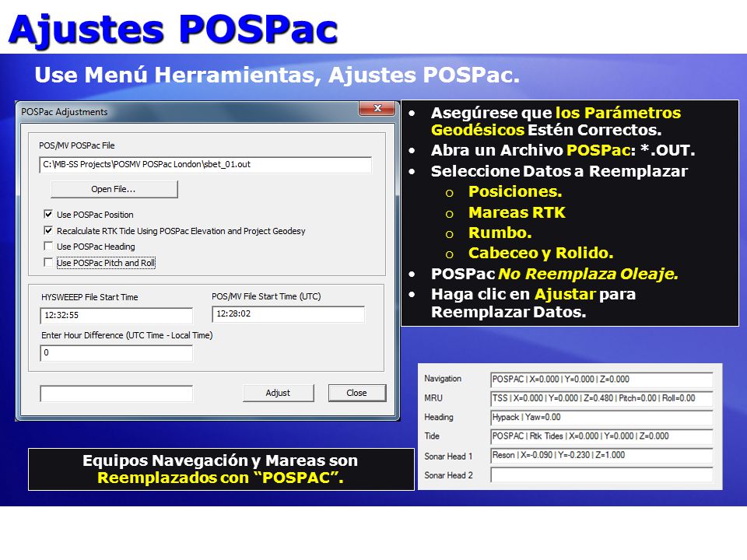The image size is (747, 560).
Task: Click the 'Cabeceo y Rolido.' bullet text
Action: 541,253
